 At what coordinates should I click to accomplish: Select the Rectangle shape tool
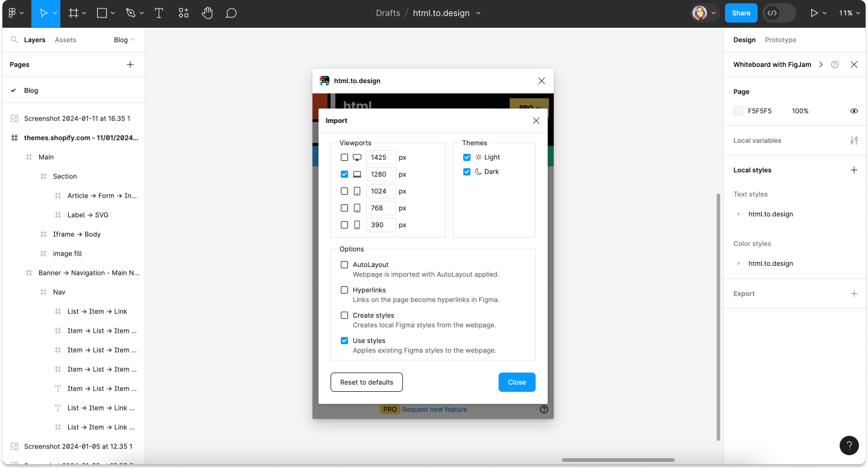pos(102,13)
